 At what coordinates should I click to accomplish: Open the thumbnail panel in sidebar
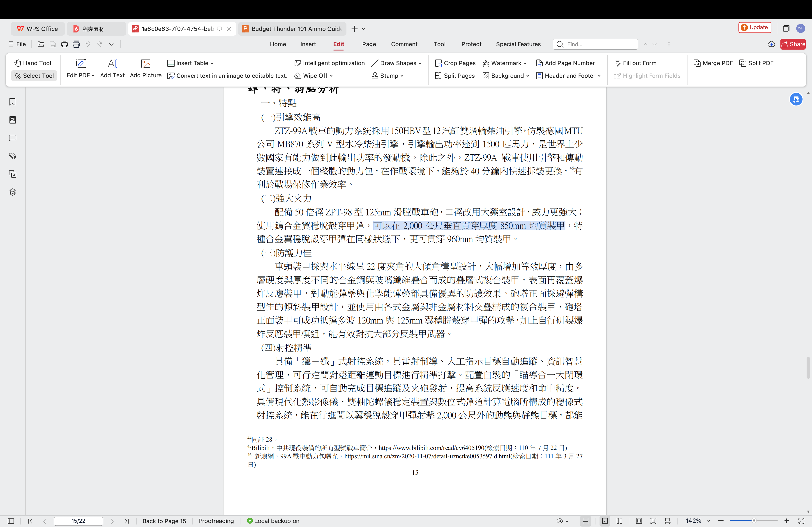(13, 120)
